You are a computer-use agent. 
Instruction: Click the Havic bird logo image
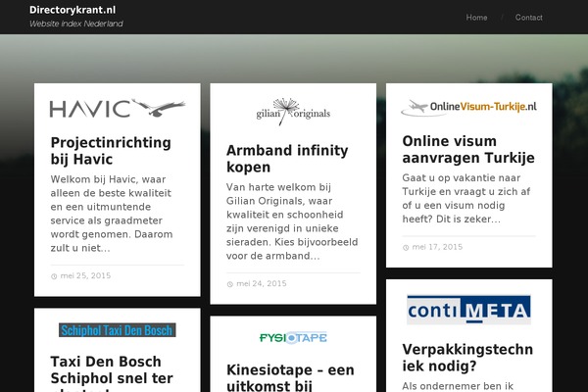(x=118, y=108)
